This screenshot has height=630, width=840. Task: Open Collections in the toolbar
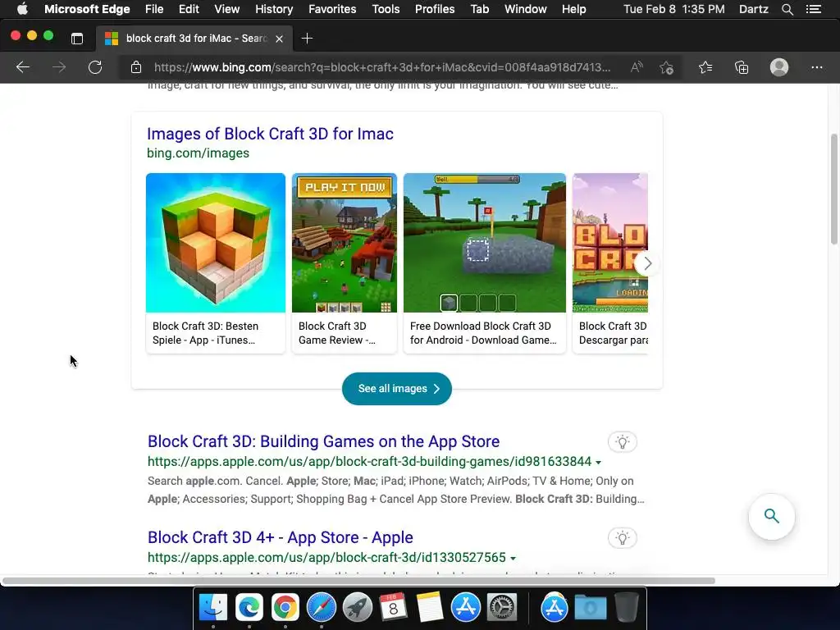(742, 67)
